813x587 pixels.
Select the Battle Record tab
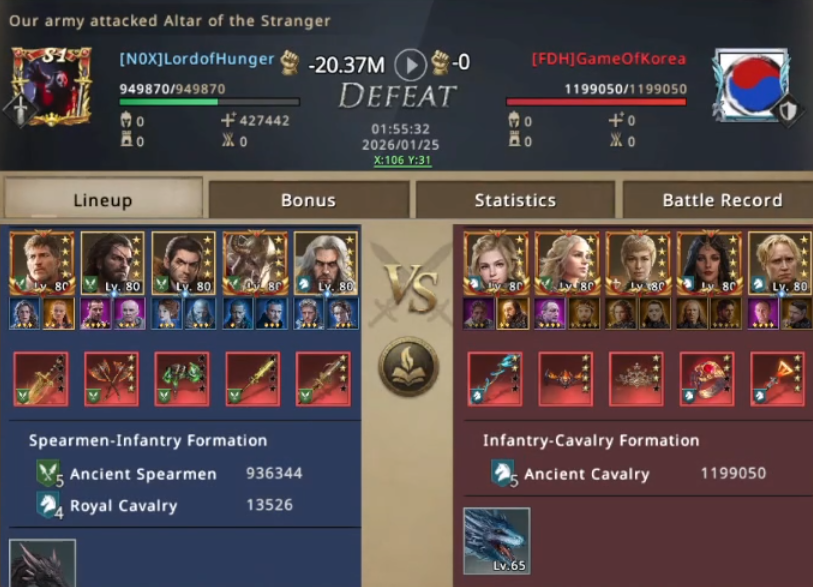point(722,200)
